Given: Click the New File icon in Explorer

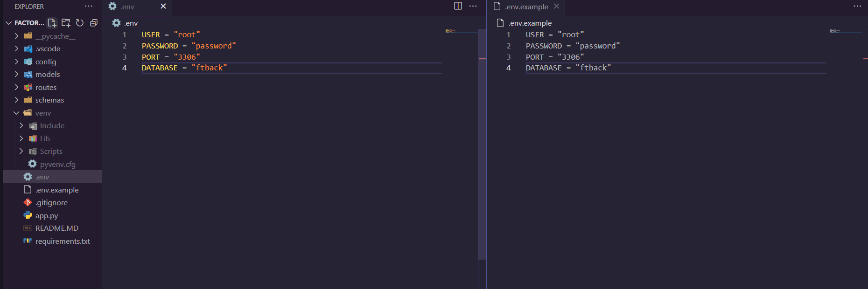Looking at the screenshot, I should pos(52,23).
